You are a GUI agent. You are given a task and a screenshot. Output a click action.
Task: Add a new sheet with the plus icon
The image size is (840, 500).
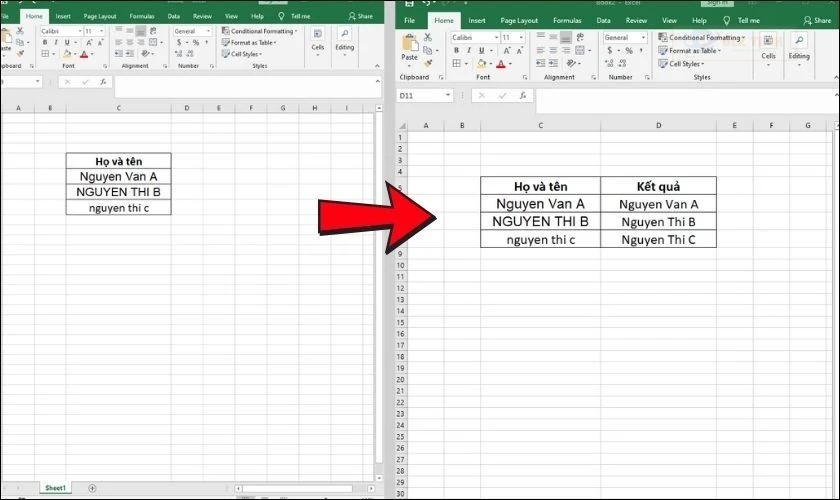pos(92,488)
